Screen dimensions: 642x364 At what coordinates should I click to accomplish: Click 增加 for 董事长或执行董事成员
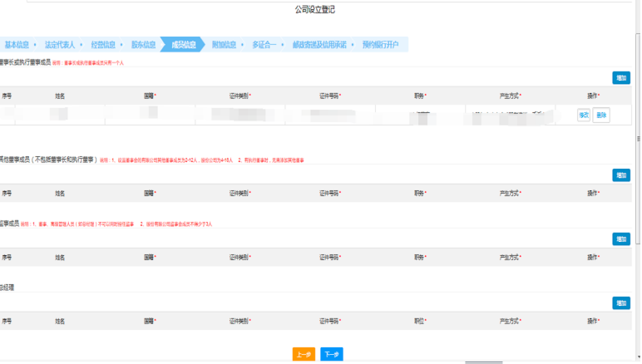pos(621,78)
